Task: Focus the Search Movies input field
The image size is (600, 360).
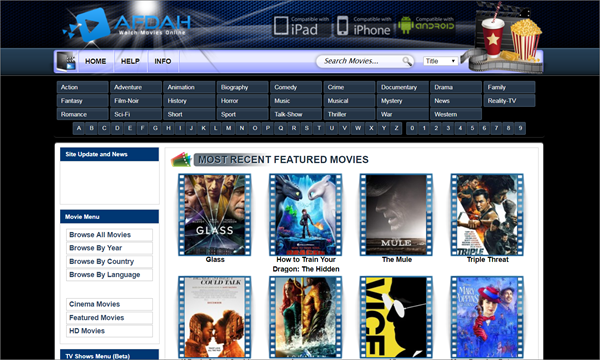Action: pyautogui.click(x=360, y=61)
